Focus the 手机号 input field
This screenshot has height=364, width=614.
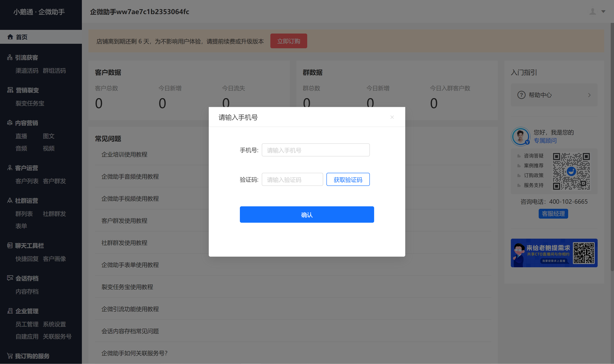click(316, 150)
